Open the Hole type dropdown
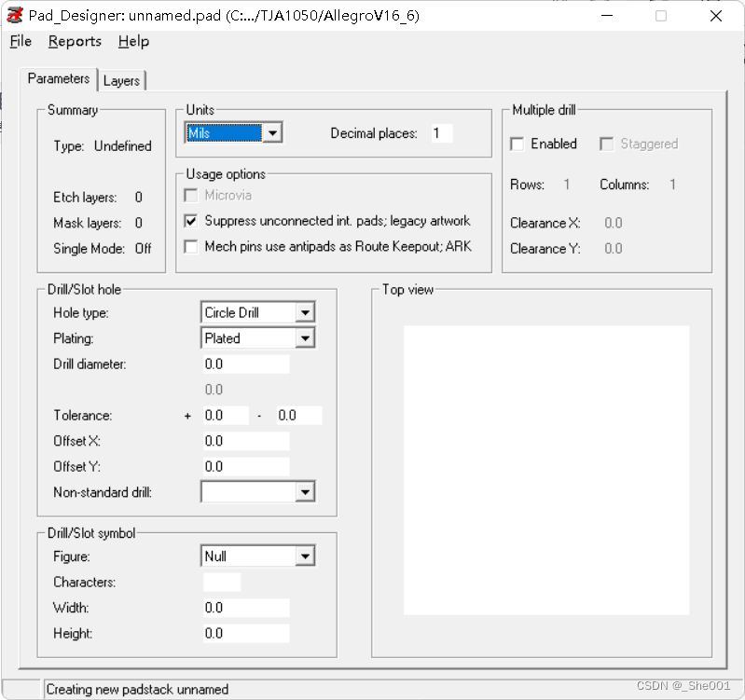The height and width of the screenshot is (700, 745). (305, 312)
